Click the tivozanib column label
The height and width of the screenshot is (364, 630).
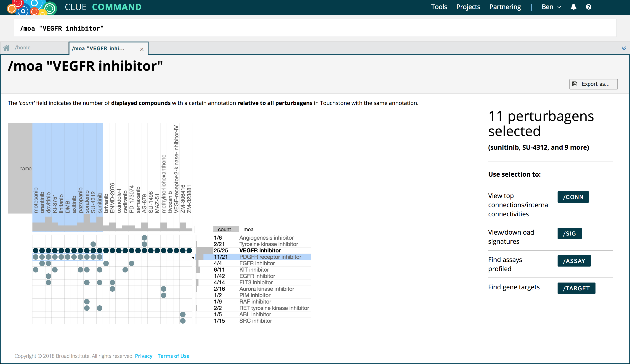170,202
